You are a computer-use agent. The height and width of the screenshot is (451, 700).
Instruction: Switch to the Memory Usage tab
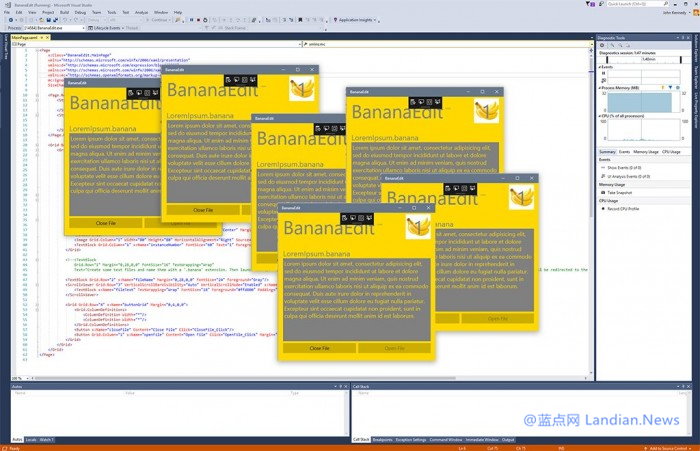pos(645,151)
